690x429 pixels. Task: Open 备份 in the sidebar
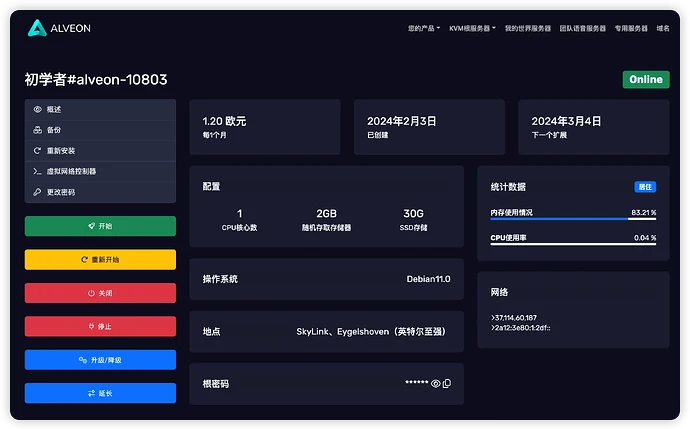coord(100,130)
